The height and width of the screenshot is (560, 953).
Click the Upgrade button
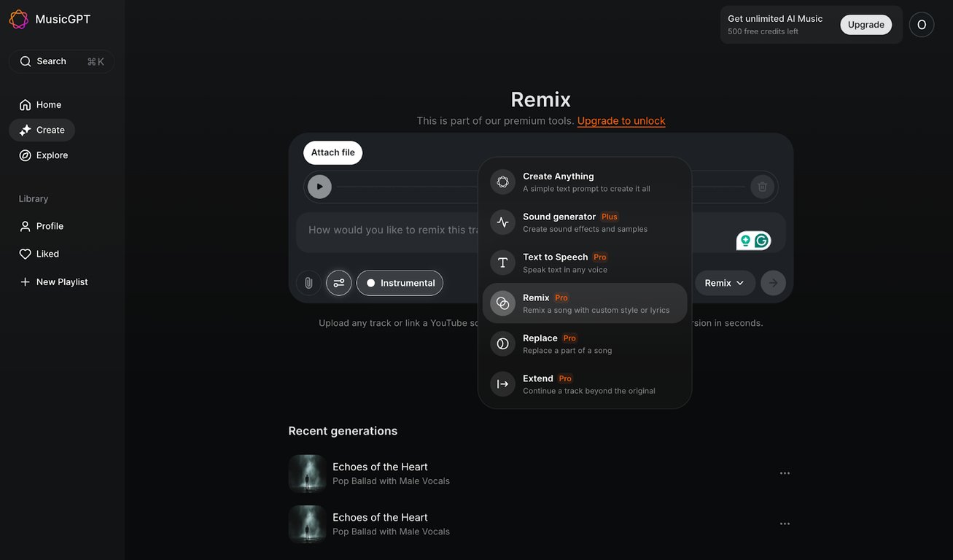(x=866, y=24)
